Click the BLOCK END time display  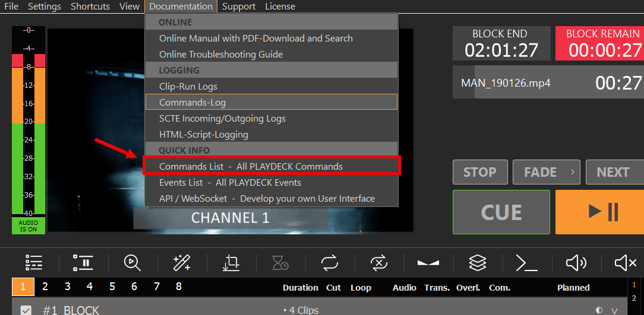click(x=501, y=43)
